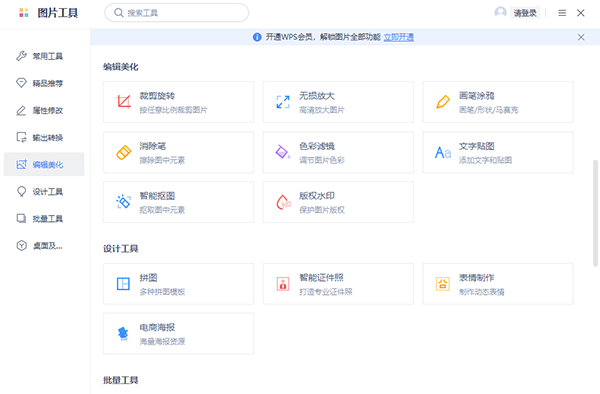
Task: Click the 裁剪旋转 crop icon
Action: coord(124,102)
